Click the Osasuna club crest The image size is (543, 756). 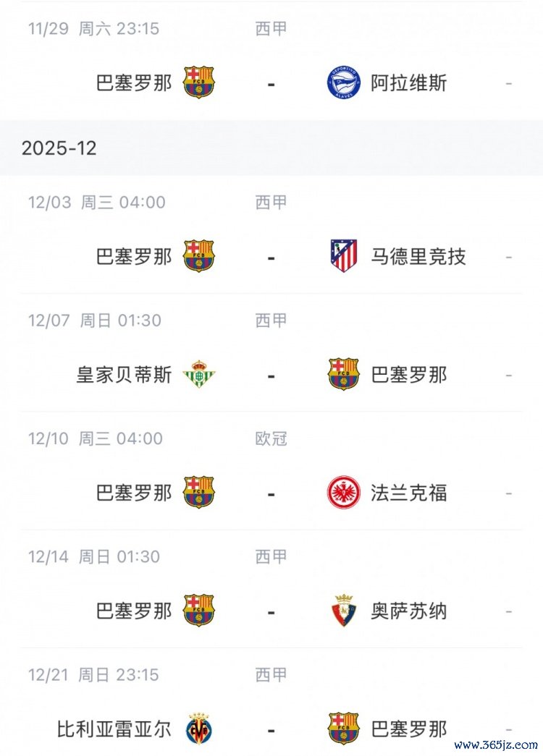(x=343, y=611)
